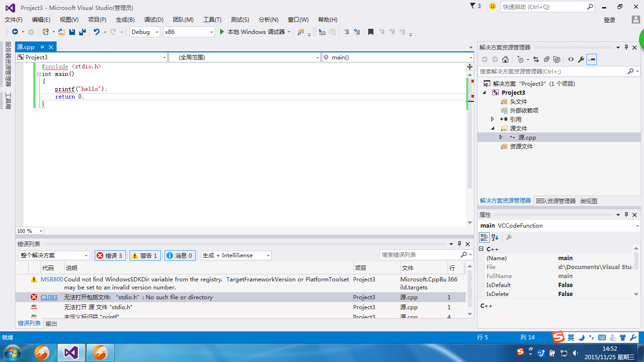The width and height of the screenshot is (644, 362).
Task: Collapse the Project3 node in Solution Explorer
Action: pyautogui.click(x=485, y=93)
